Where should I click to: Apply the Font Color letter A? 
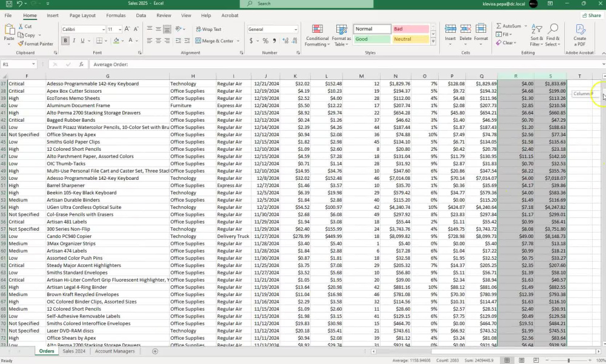coord(131,41)
